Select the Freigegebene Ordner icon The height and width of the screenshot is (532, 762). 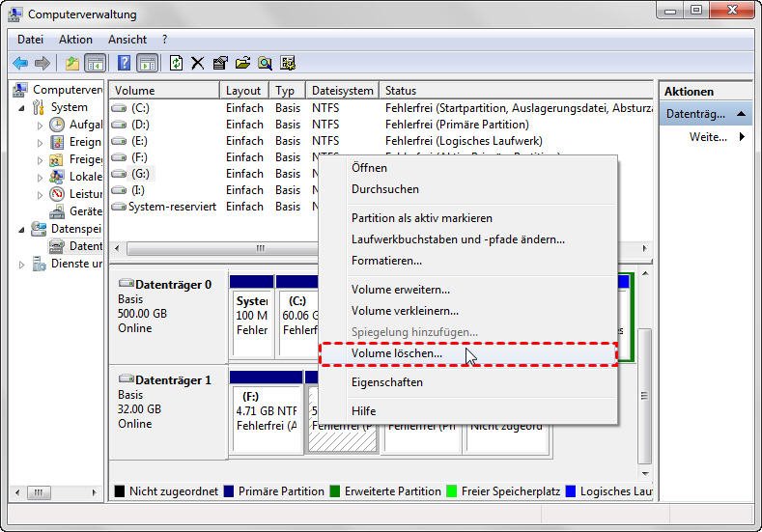tap(57, 160)
